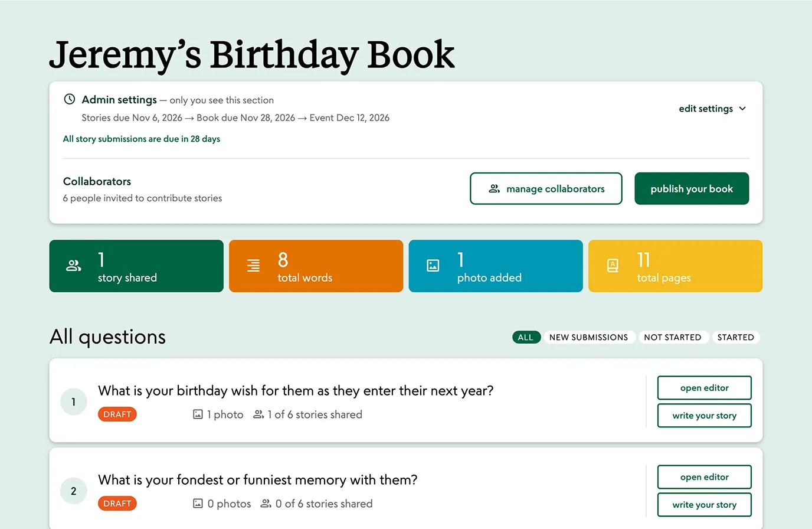The height and width of the screenshot is (529, 812).
Task: Click the photo icon next to '1 photo'
Action: tap(198, 414)
